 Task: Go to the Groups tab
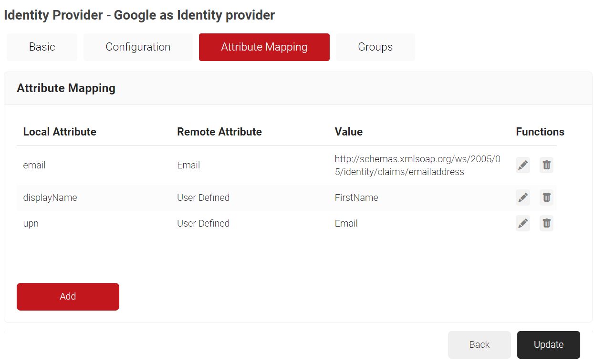click(375, 47)
